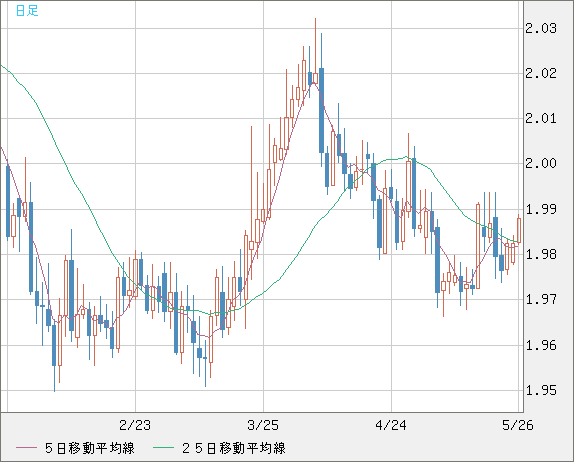Select the 1.95 price axis label
The image size is (574, 462).
[541, 391]
